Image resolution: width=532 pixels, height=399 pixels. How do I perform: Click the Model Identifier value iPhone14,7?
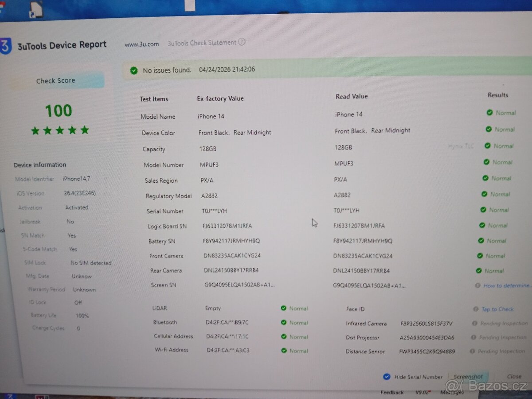(77, 179)
